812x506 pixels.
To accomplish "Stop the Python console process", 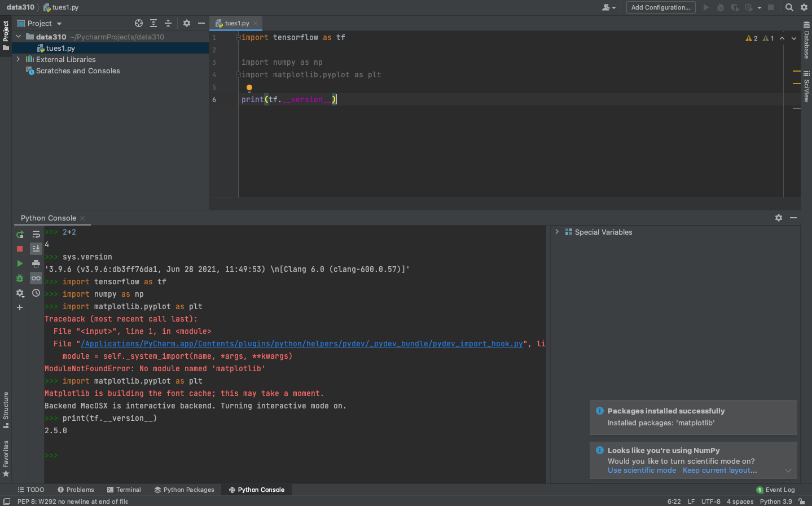I will [20, 249].
